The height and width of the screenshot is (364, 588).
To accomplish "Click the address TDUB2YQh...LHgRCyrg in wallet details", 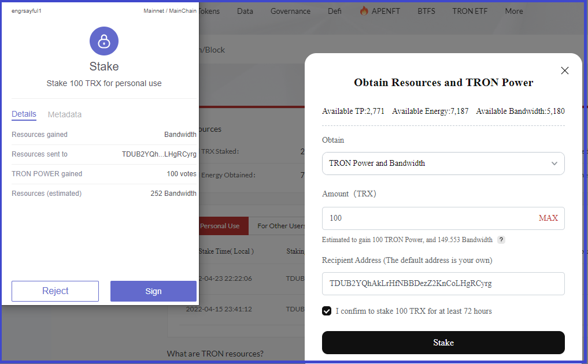I will pyautogui.click(x=159, y=154).
